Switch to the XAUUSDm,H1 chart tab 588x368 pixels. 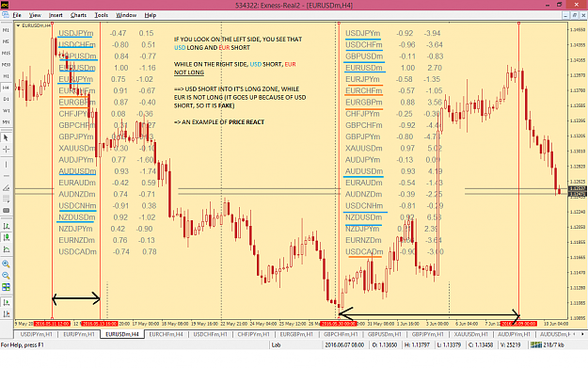pyautogui.click(x=471, y=334)
